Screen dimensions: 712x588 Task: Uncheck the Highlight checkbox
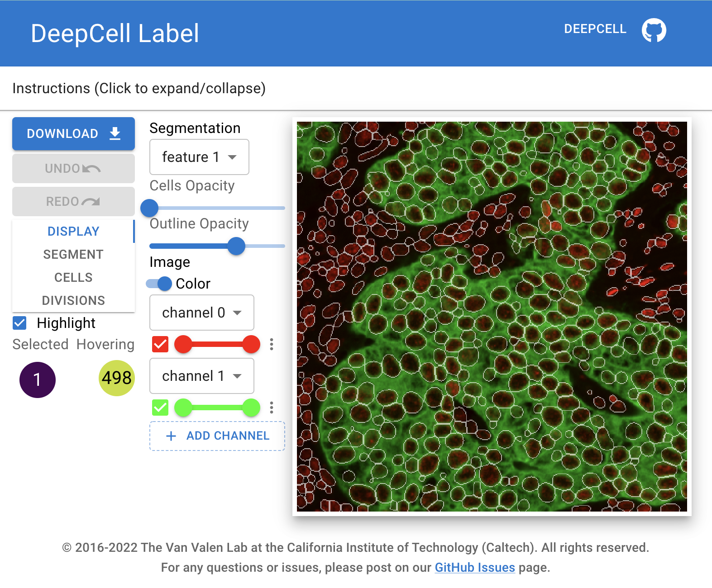(x=20, y=323)
